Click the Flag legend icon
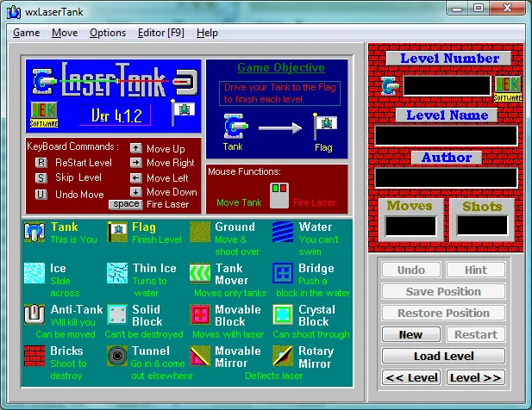The width and height of the screenshot is (532, 410). [x=117, y=232]
